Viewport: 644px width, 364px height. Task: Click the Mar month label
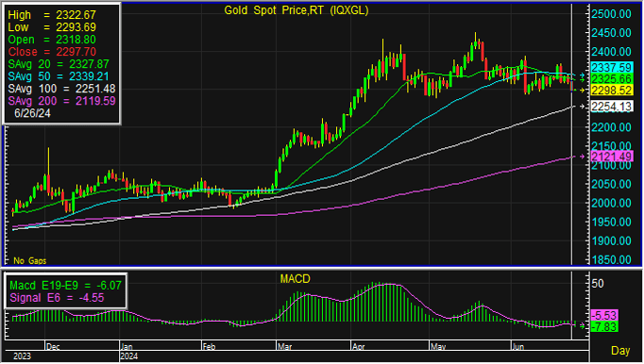[x=284, y=347]
